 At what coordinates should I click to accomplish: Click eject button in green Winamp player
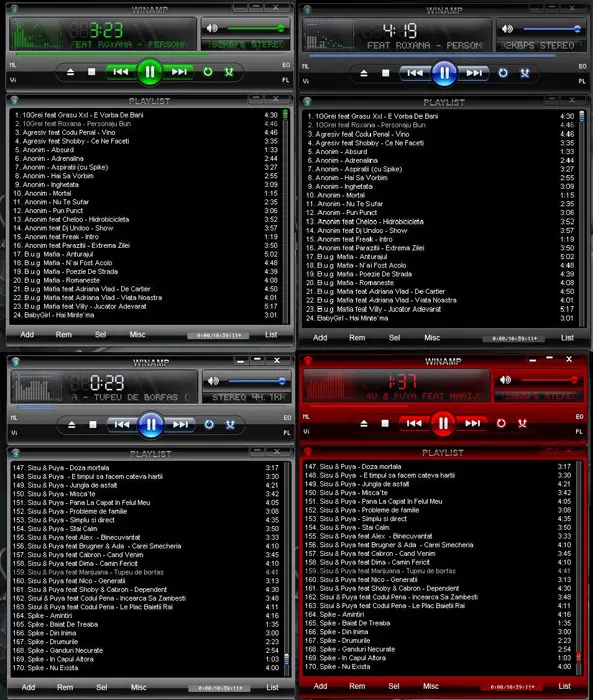(x=71, y=72)
